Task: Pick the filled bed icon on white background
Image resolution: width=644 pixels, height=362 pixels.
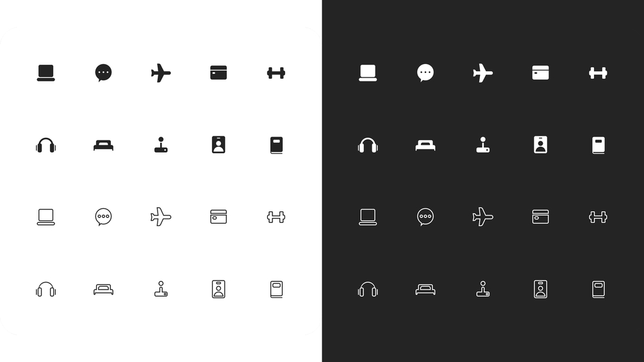Action: click(104, 145)
